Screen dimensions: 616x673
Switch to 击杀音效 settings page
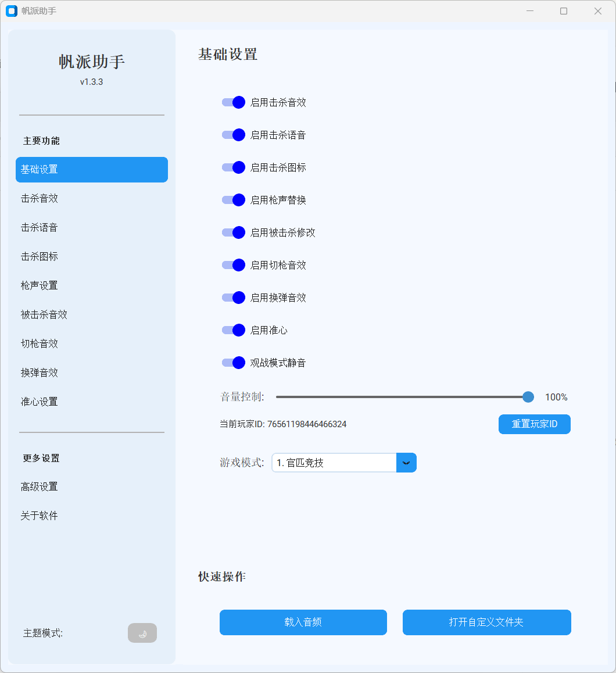pos(39,198)
